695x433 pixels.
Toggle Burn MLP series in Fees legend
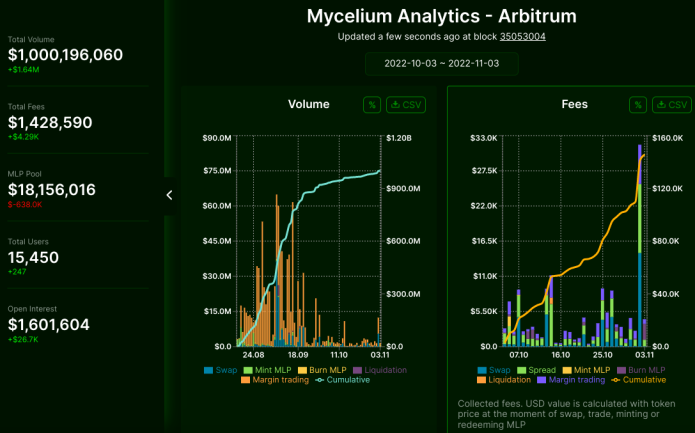tap(641, 370)
